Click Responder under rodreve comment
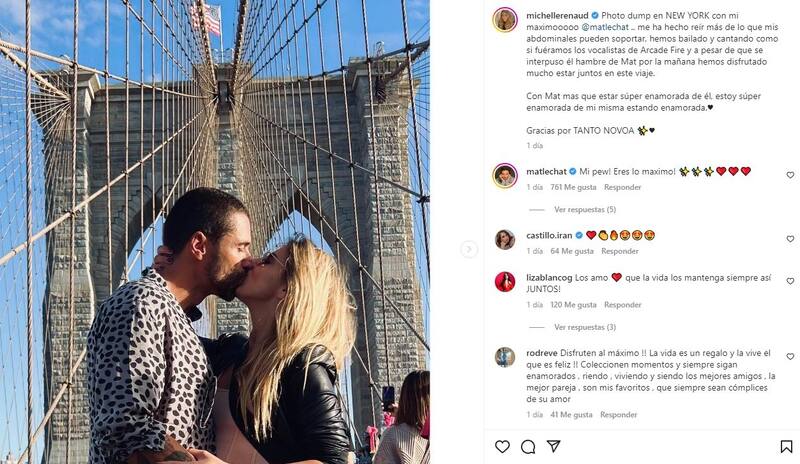The width and height of the screenshot is (800, 464). (x=618, y=414)
